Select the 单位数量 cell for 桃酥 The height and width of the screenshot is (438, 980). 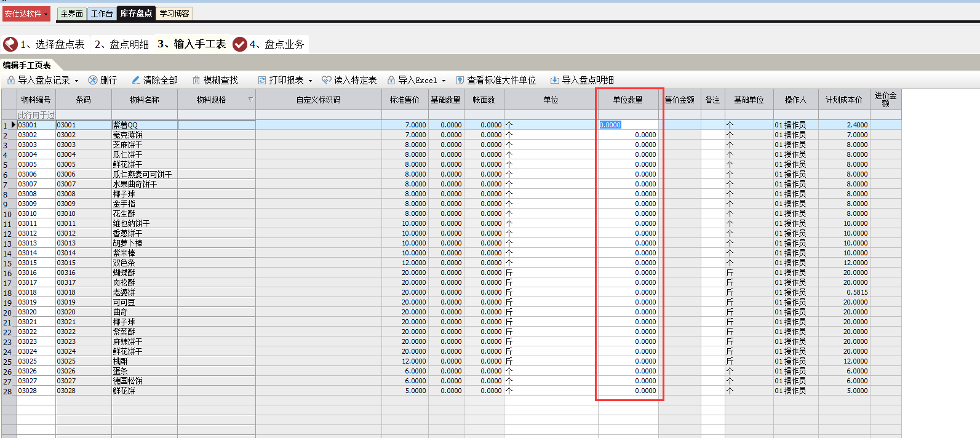(628, 361)
